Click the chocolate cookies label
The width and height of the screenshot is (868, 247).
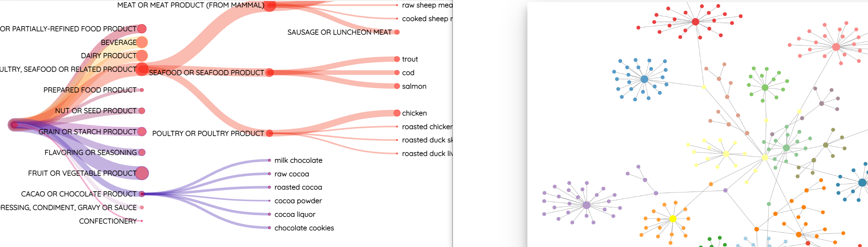pos(304,228)
